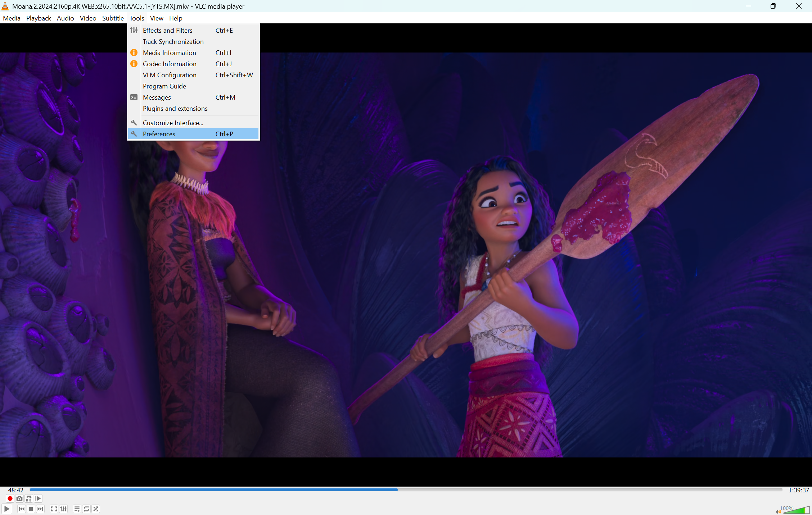
Task: Take a snapshot with camera icon
Action: (19, 498)
